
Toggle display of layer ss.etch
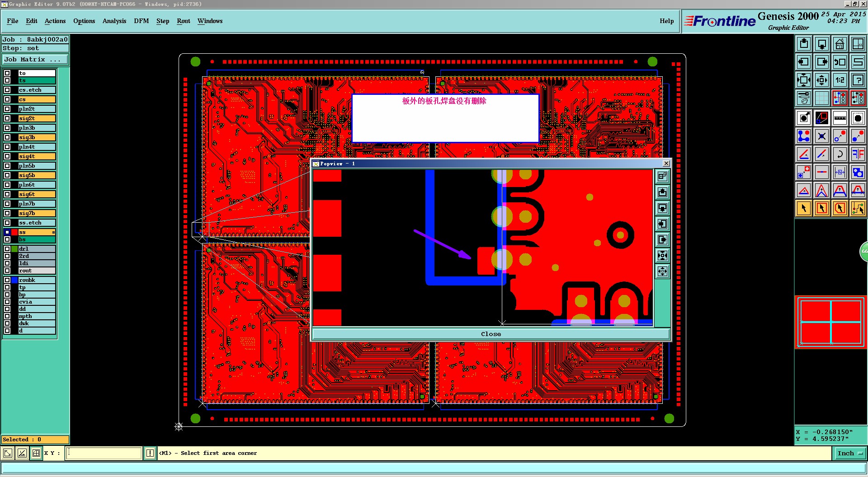(x=7, y=223)
